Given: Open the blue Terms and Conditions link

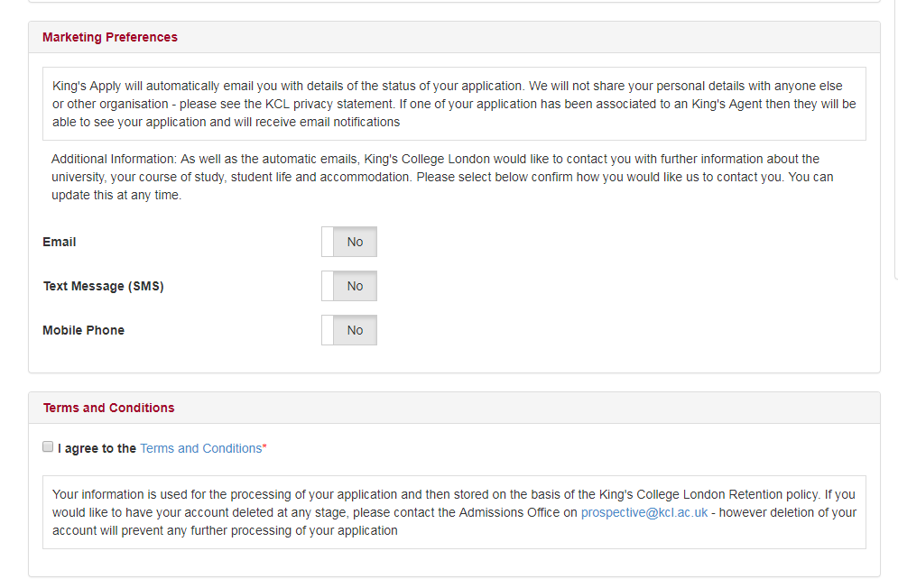Looking at the screenshot, I should coord(200,448).
